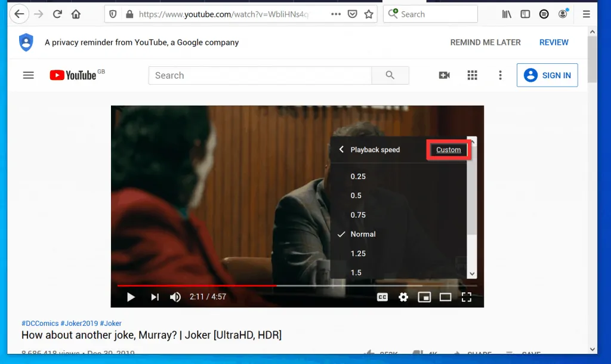Mute the video volume

[175, 297]
